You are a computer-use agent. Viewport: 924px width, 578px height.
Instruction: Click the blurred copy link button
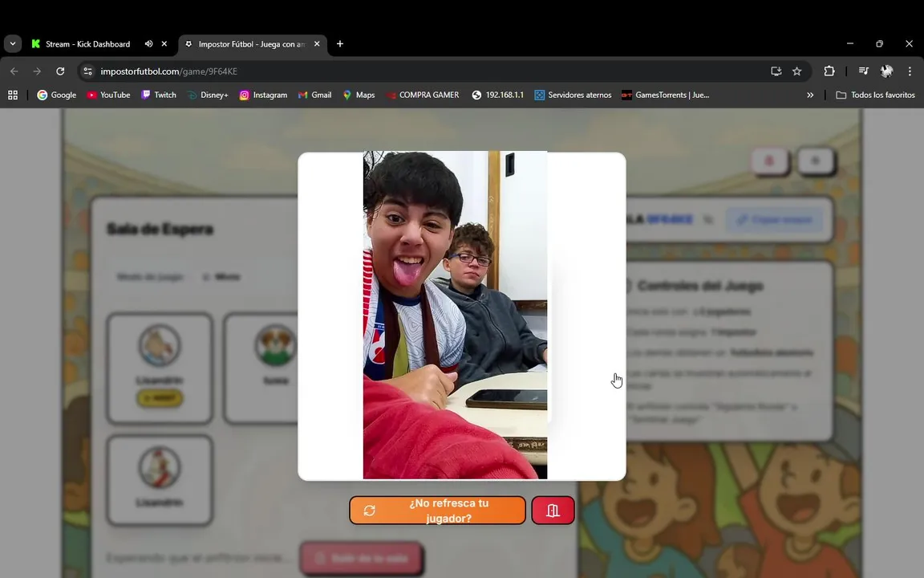click(774, 219)
